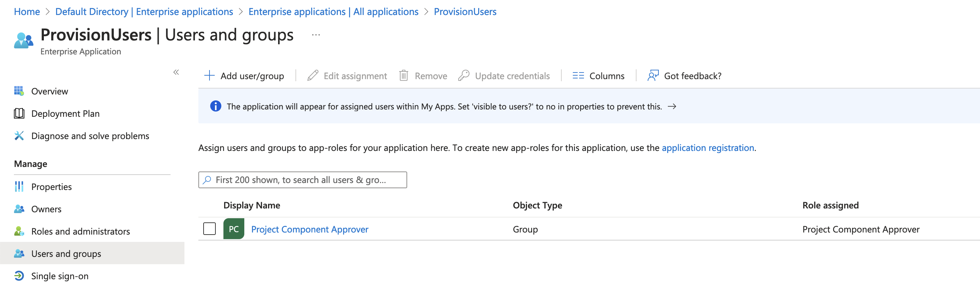
Task: Click the plus icon for Add user/group
Action: coord(209,75)
